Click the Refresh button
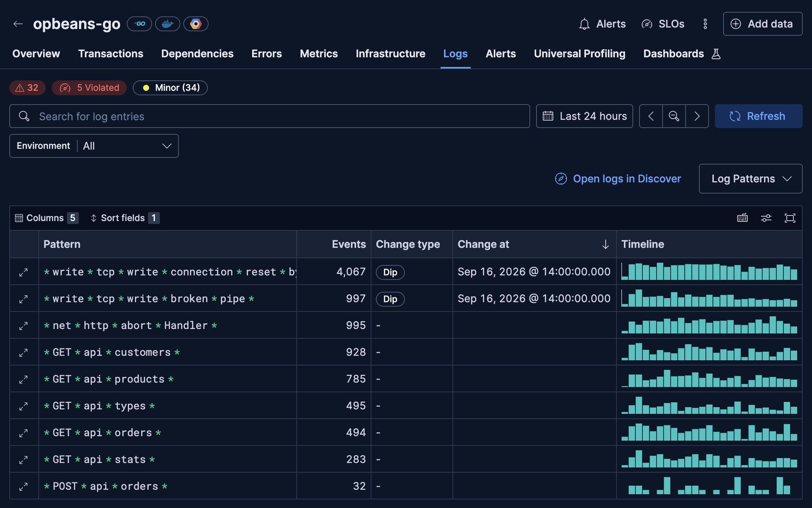The height and width of the screenshot is (508, 812). click(x=758, y=116)
